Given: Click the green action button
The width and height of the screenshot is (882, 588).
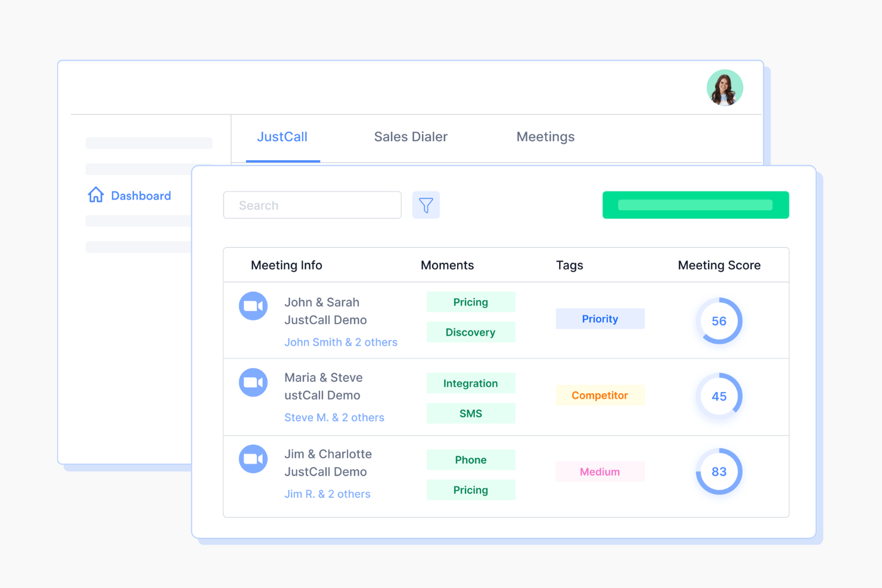Looking at the screenshot, I should [695, 205].
